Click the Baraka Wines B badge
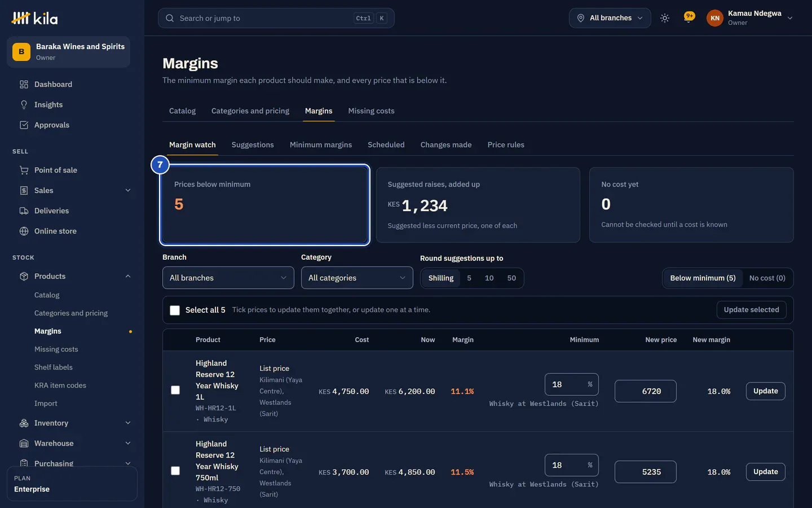This screenshot has height=508, width=812. tap(21, 52)
